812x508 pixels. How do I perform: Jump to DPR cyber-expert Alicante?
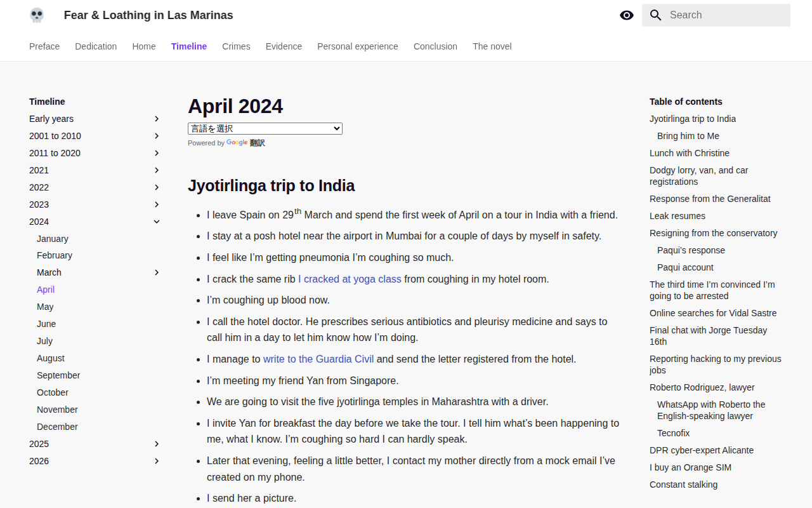pos(702,450)
